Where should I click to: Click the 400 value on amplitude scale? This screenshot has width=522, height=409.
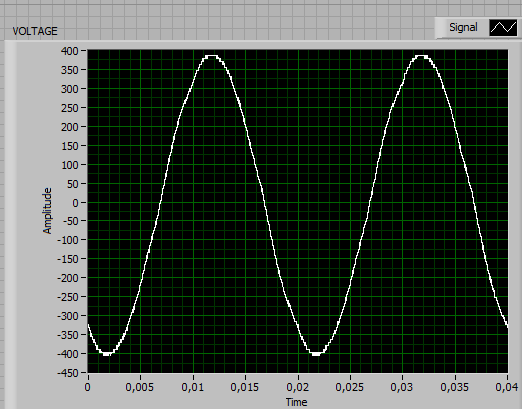[x=69, y=51]
